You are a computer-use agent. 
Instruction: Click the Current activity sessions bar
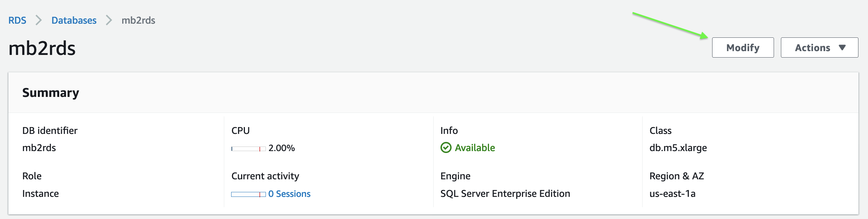click(248, 195)
